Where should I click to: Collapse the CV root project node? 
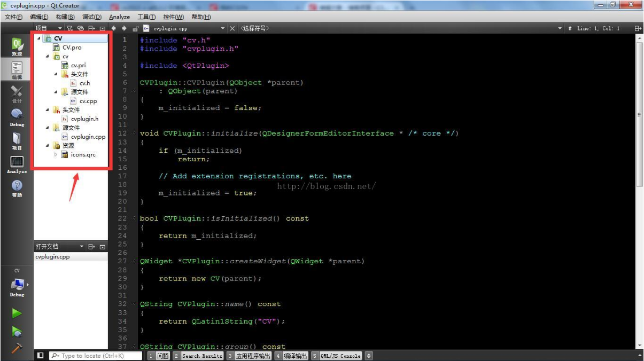[39, 38]
